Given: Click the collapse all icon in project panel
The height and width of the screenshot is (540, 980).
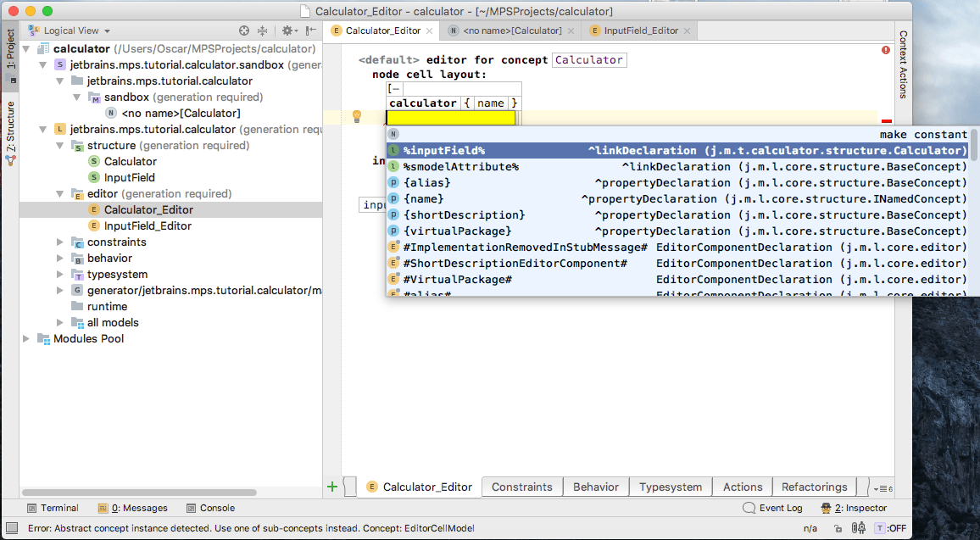Looking at the screenshot, I should click(262, 31).
